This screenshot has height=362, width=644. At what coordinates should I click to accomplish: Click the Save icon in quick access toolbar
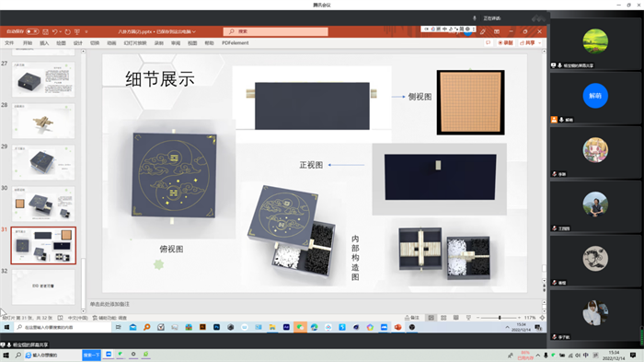(46, 31)
